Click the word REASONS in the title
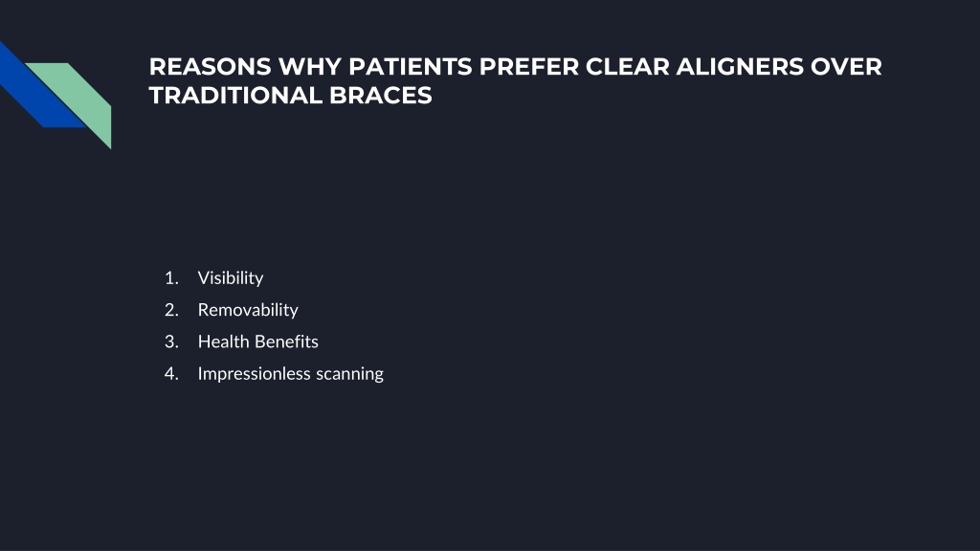980x551 pixels. click(210, 66)
